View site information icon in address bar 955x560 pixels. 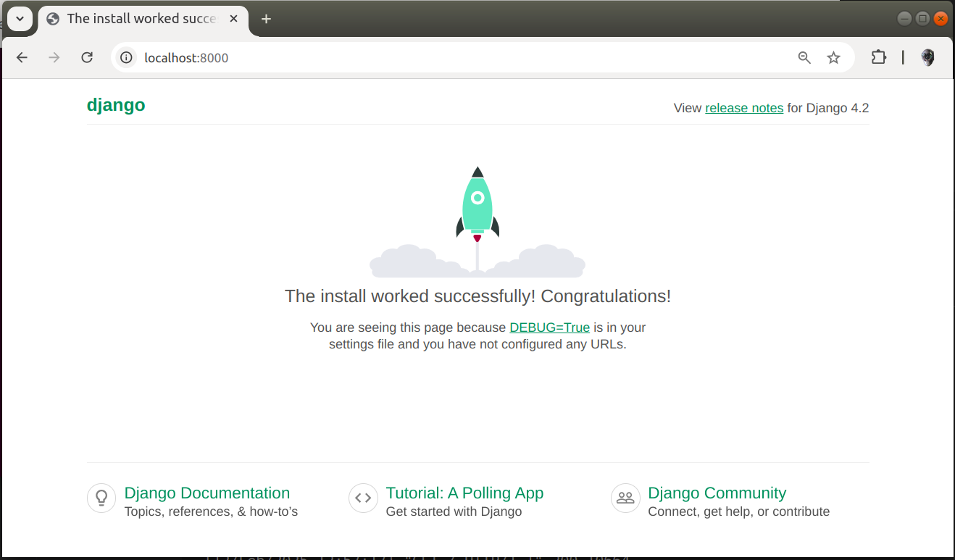pos(127,58)
